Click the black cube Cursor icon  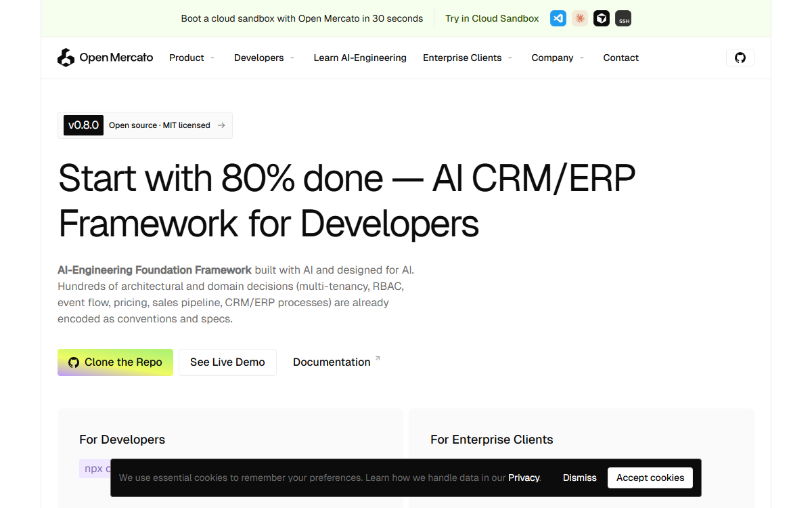[602, 18]
